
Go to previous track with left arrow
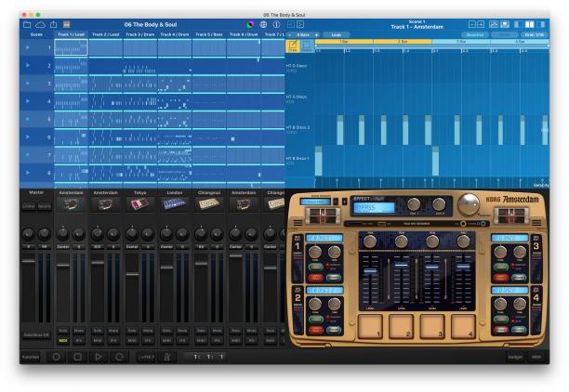[x=291, y=25]
